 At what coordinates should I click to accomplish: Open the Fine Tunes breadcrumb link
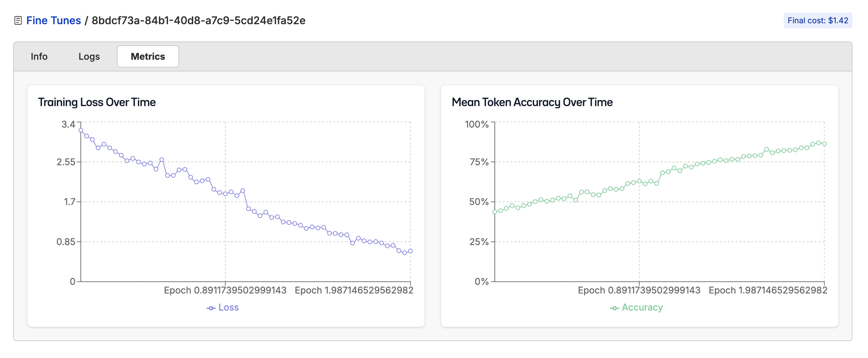(x=53, y=20)
